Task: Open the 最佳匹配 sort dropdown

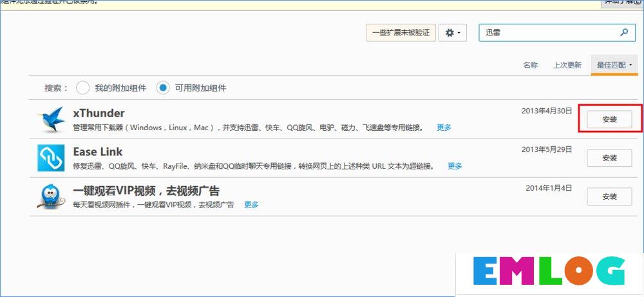Action: point(614,65)
